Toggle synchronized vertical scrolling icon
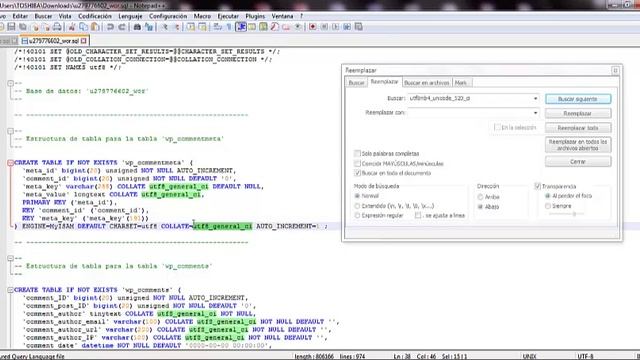The width and height of the screenshot is (640, 360). coord(191,27)
